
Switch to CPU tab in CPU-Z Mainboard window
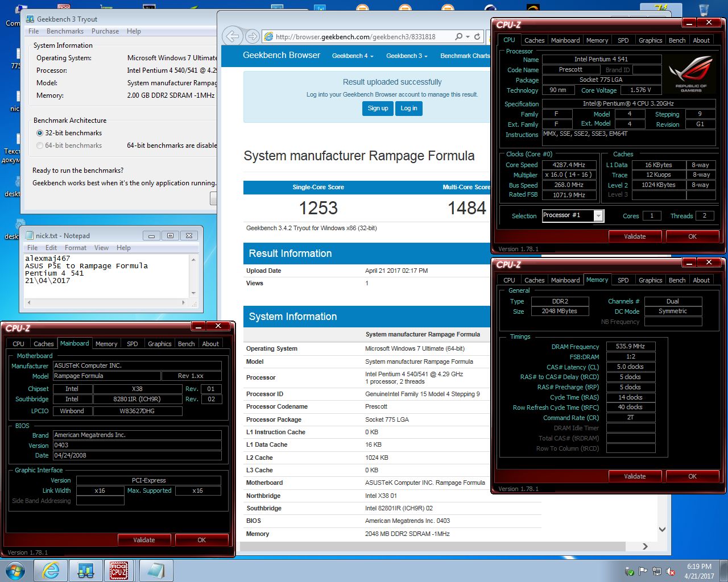[x=18, y=344]
